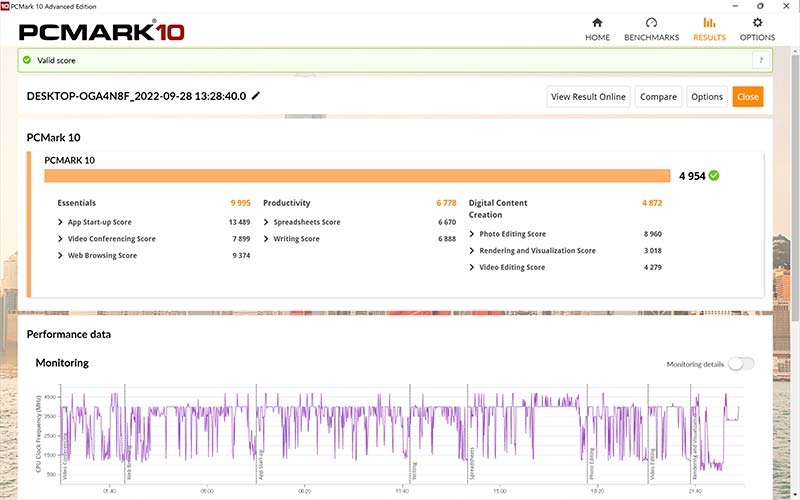
Task: Open Options gear icon
Action: click(x=757, y=23)
